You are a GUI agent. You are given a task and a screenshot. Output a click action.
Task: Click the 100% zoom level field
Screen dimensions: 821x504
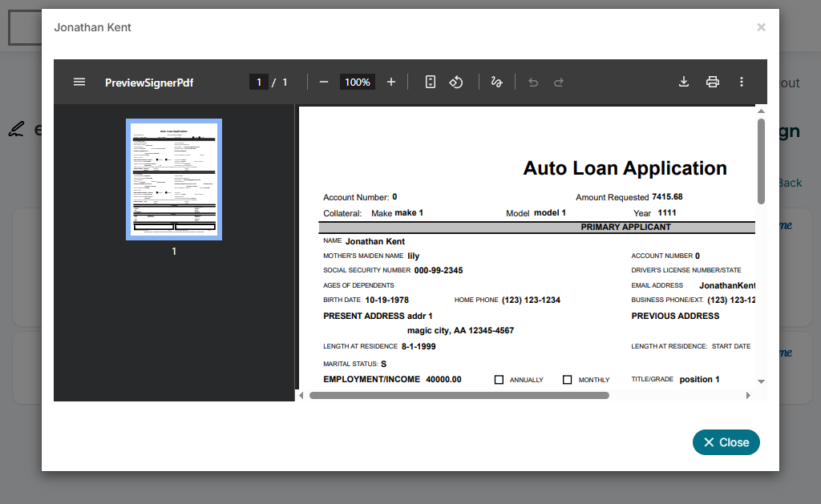tap(358, 82)
